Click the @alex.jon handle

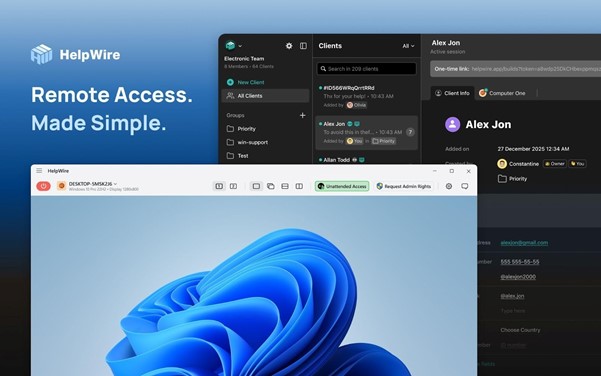[x=512, y=296]
